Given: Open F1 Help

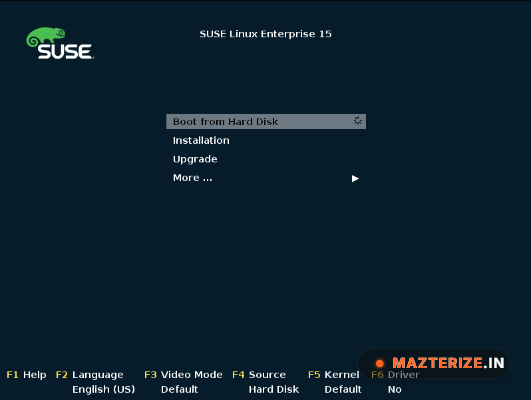Looking at the screenshot, I should (x=26, y=375).
